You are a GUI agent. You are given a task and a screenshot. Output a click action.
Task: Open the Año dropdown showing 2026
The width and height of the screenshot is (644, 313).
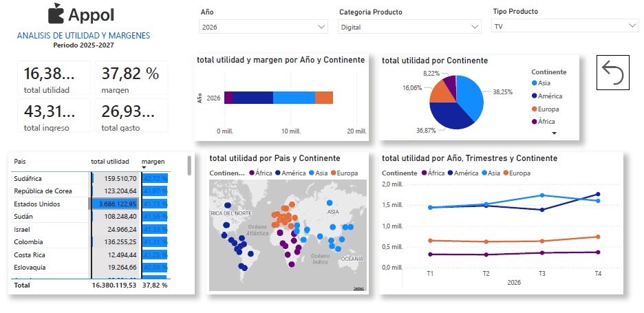point(264,27)
